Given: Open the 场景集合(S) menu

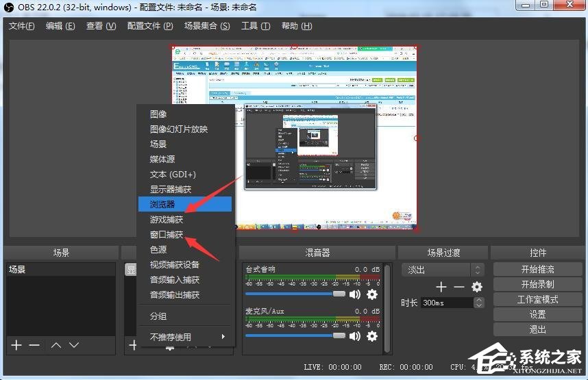Looking at the screenshot, I should tap(207, 26).
